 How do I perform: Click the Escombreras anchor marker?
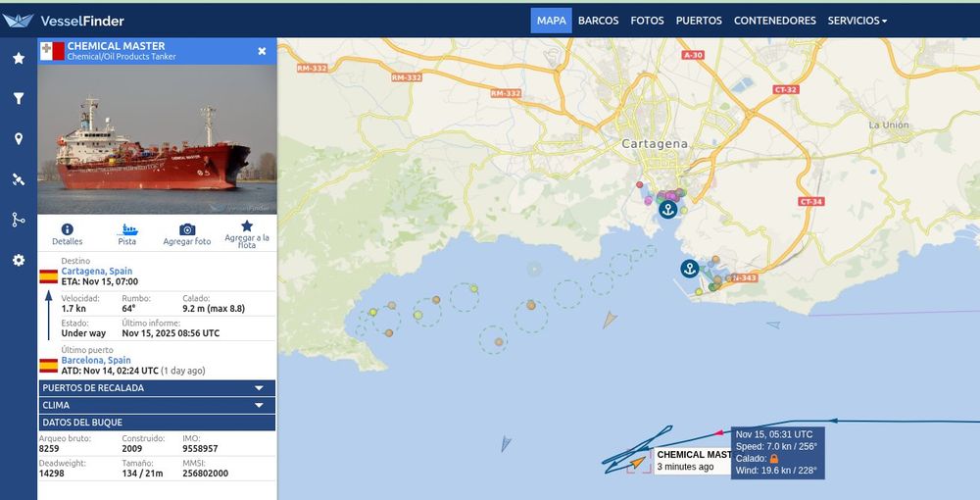tap(689, 269)
